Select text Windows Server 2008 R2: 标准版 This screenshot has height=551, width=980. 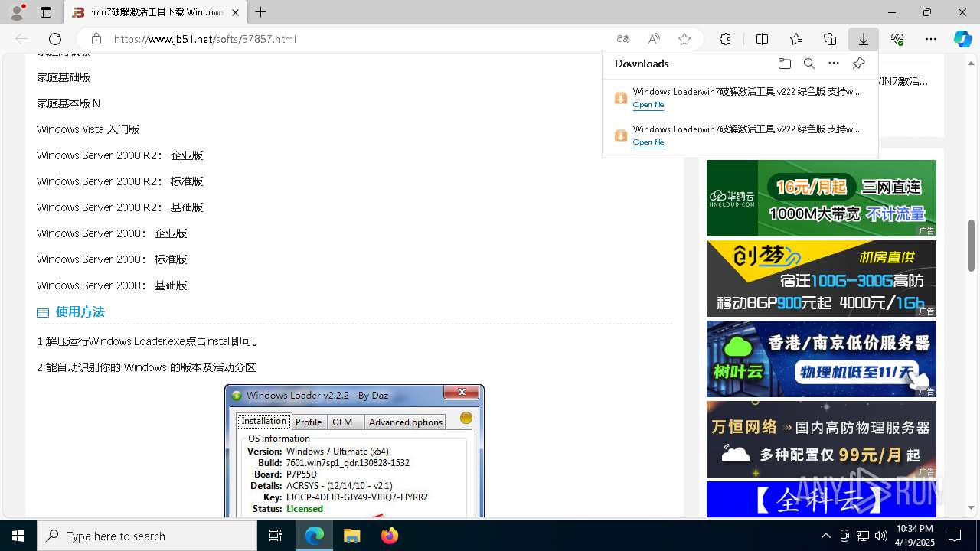pos(119,181)
